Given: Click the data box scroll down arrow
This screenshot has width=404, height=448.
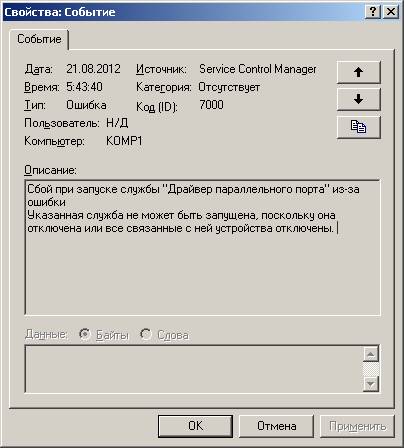Looking at the screenshot, I should click(x=371, y=384).
